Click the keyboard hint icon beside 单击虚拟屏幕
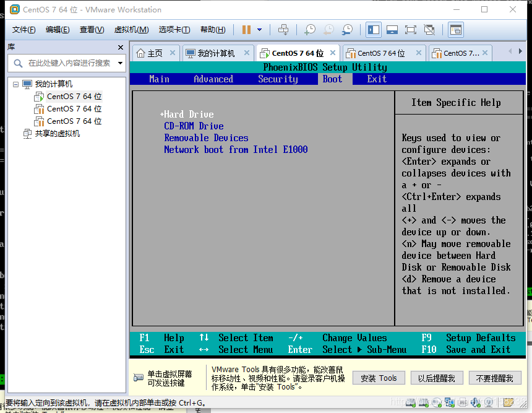Screen dimensions: 532x413 point(139,377)
